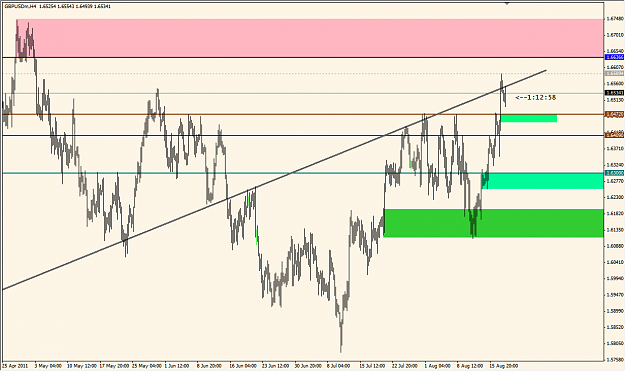Viewport: 625px width, 371px height.
Task: Select the dark red horizontal line
Action: pyautogui.click(x=303, y=135)
